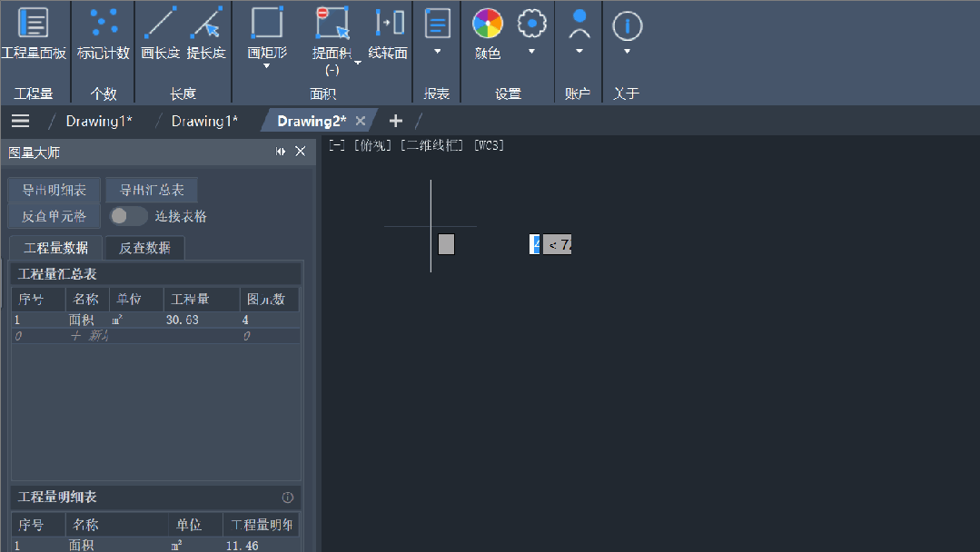Click the [WCS] coordinate label
This screenshot has width=980, height=552.
[489, 145]
